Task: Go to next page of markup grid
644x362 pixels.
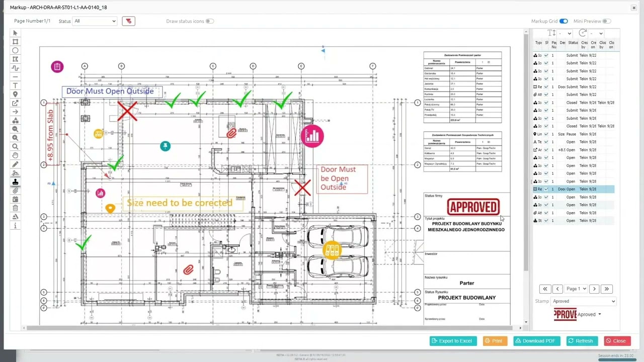Action: 594,289
